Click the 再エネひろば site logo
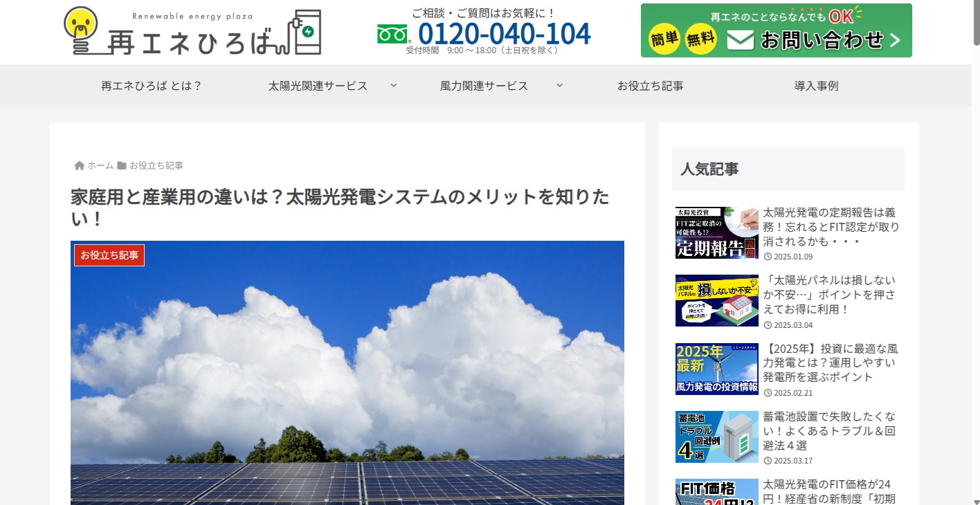980x505 pixels. pyautogui.click(x=192, y=32)
